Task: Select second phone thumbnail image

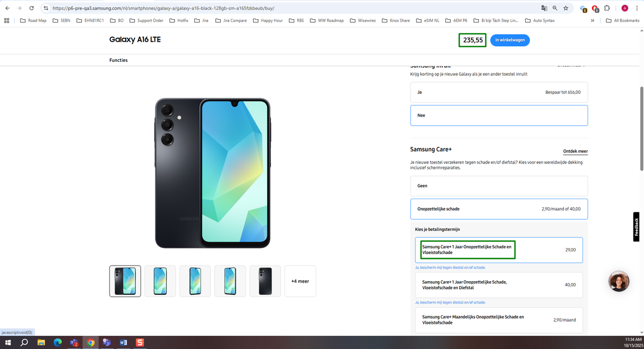Action: 160,281
